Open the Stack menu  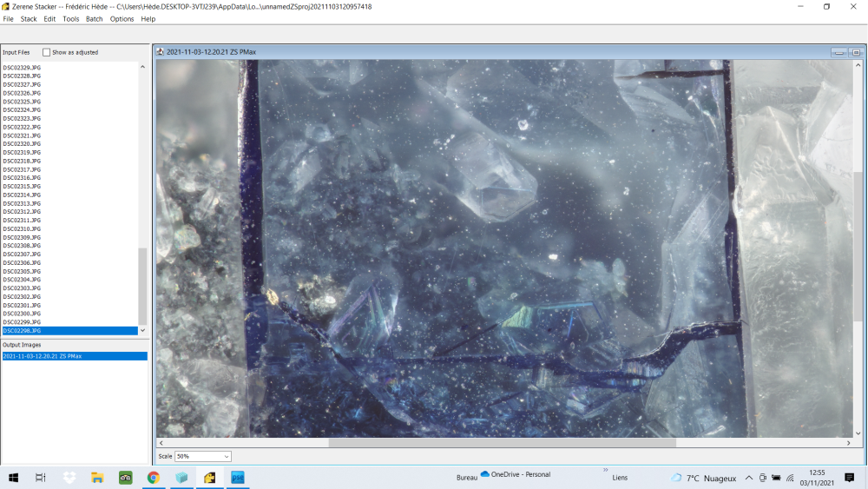pos(29,18)
